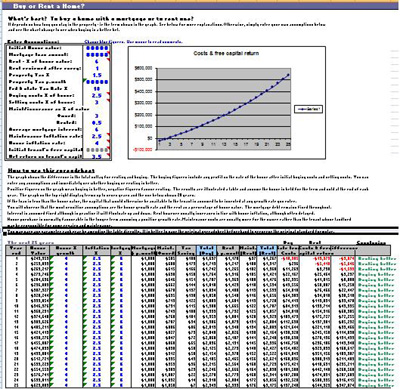Click the $600,000 axis label on chart
Screen dimensions: 400x389
pyautogui.click(x=143, y=68)
